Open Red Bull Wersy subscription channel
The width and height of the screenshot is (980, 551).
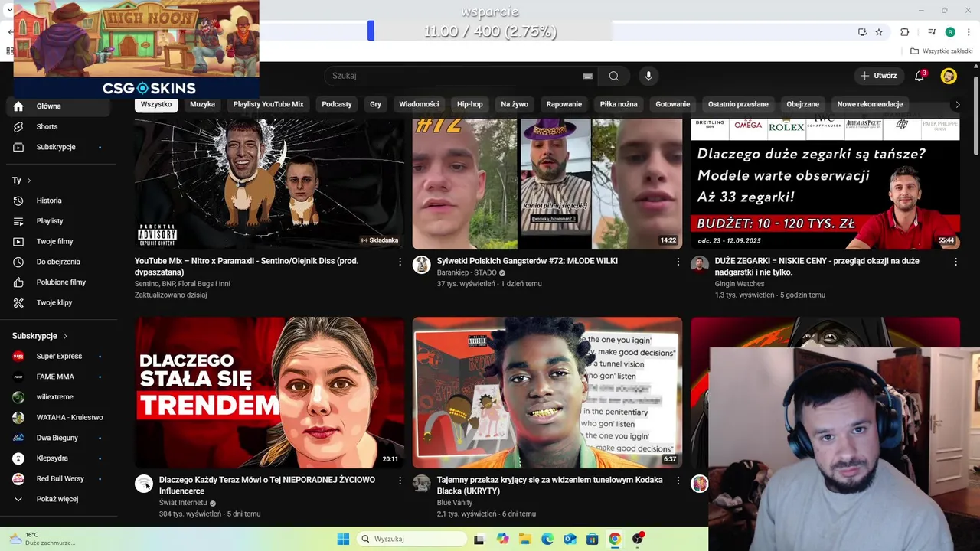tap(58, 479)
